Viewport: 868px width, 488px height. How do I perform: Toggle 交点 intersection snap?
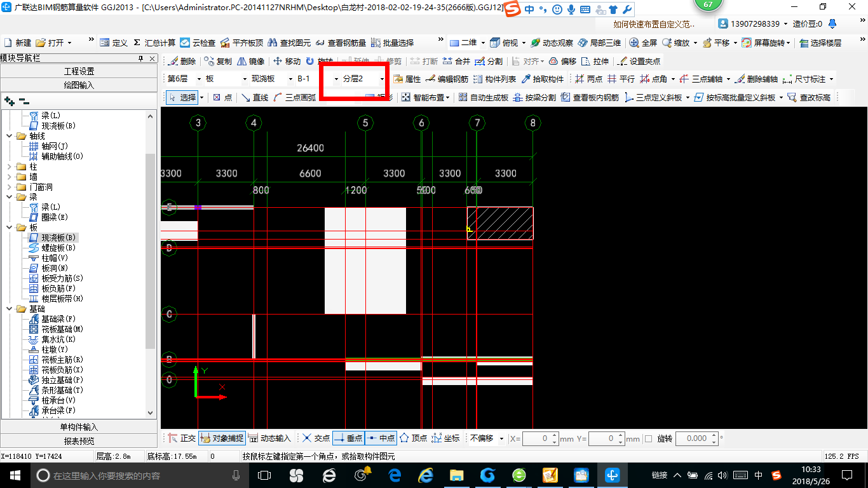coord(316,438)
